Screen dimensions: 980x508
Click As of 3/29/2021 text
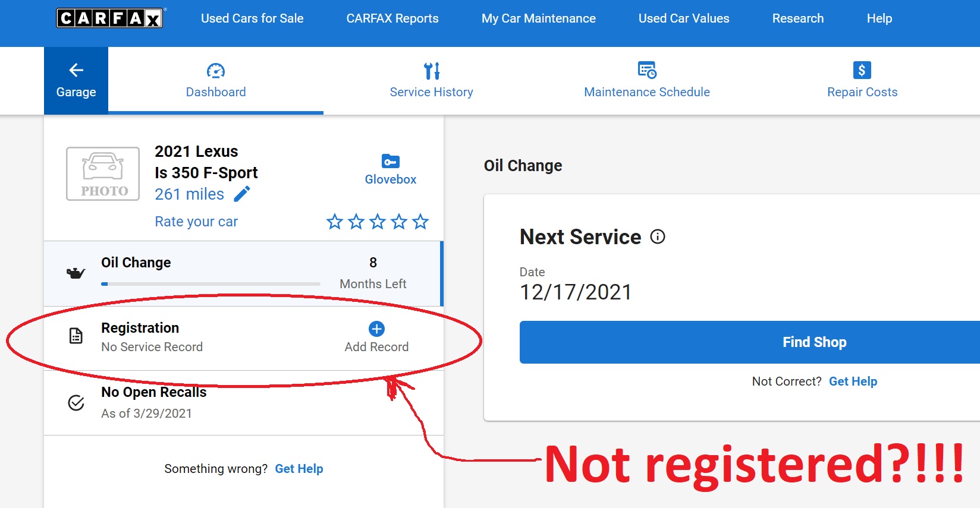[147, 414]
